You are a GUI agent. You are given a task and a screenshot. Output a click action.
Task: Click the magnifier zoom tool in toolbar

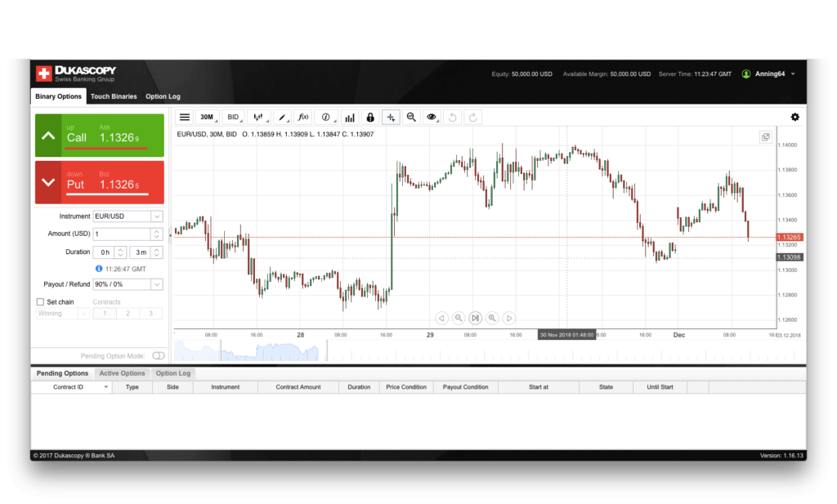coord(411,118)
